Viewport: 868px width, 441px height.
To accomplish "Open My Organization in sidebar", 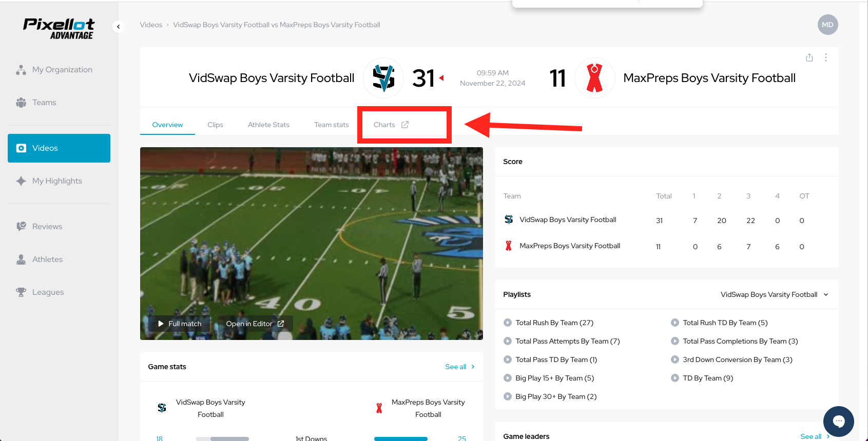I will pos(59,70).
